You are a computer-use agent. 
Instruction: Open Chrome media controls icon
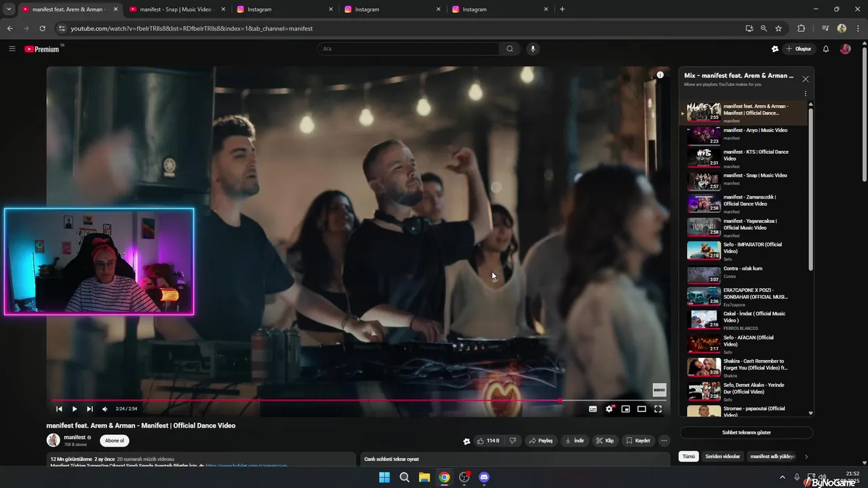825,28
